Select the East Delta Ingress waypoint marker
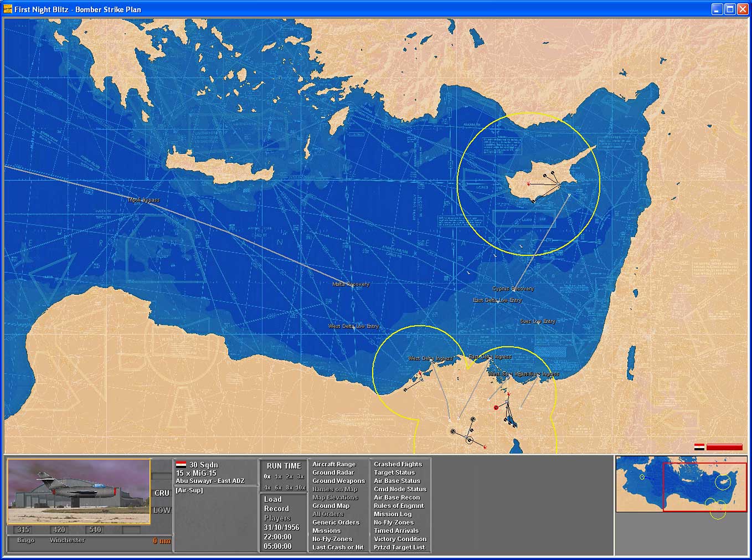 click(490, 357)
